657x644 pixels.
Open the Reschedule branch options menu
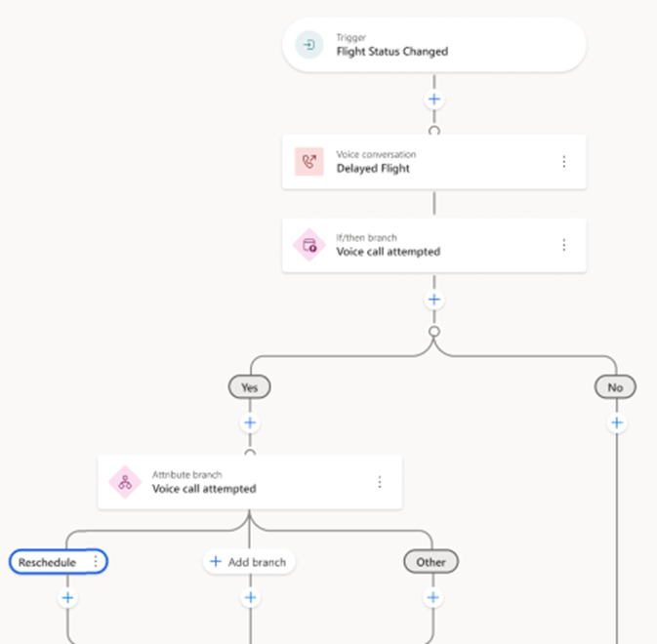95,561
